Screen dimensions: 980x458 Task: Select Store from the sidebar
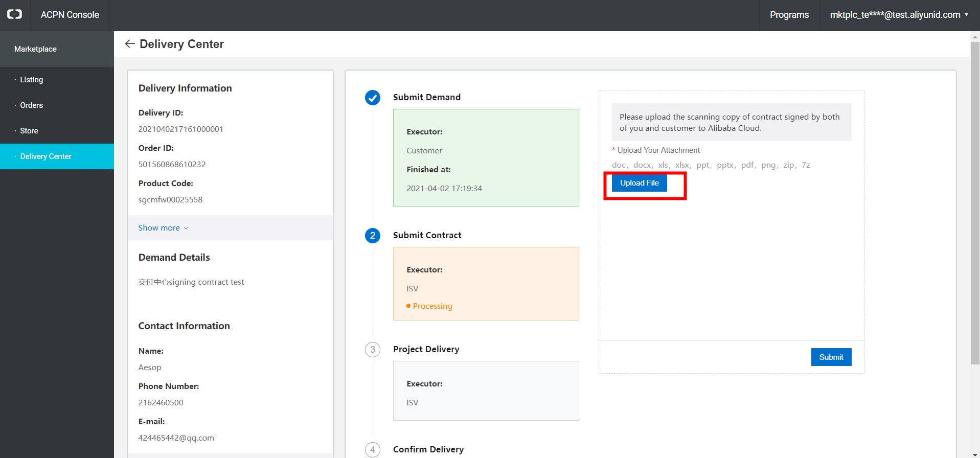29,131
